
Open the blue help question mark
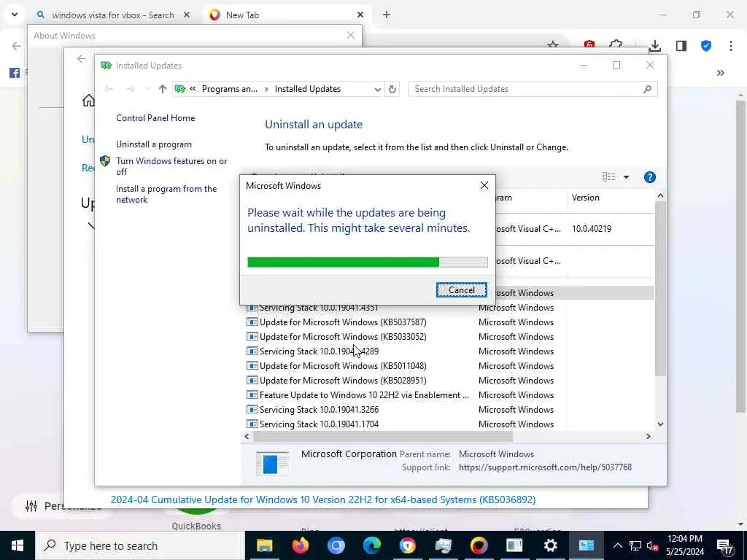(649, 177)
